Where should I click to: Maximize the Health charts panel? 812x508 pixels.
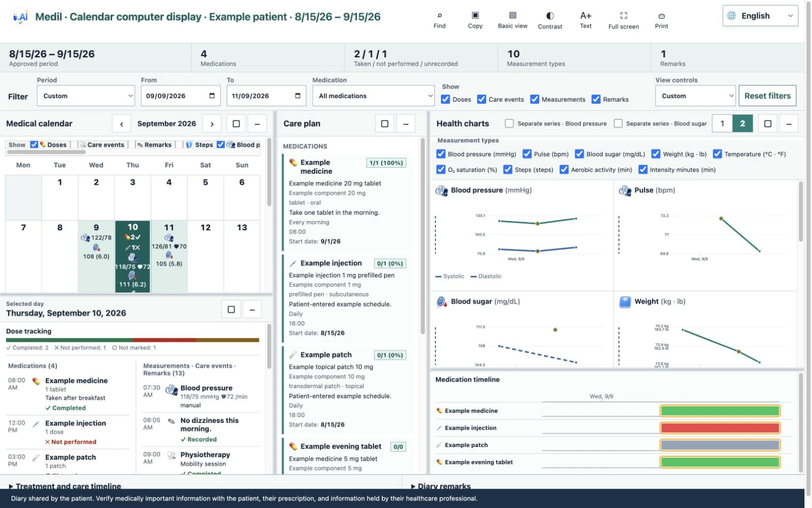[768, 123]
